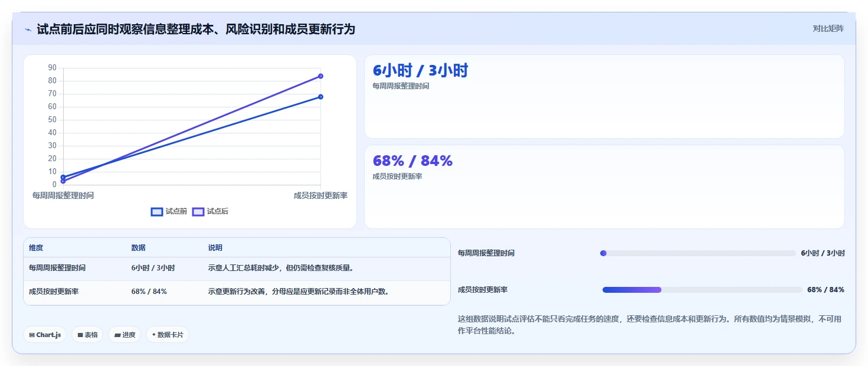This screenshot has height=366, width=868.
Task: Toggle the 试点前 legend item in the chart
Action: click(x=169, y=211)
